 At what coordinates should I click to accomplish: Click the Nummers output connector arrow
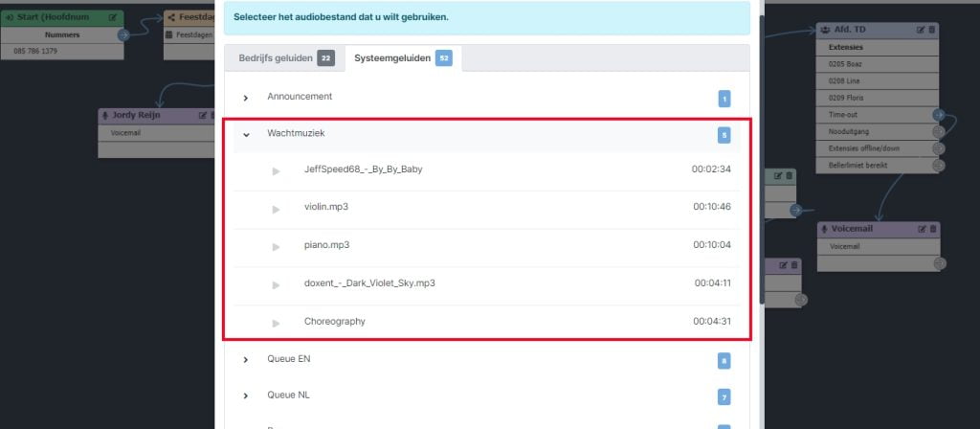click(123, 35)
